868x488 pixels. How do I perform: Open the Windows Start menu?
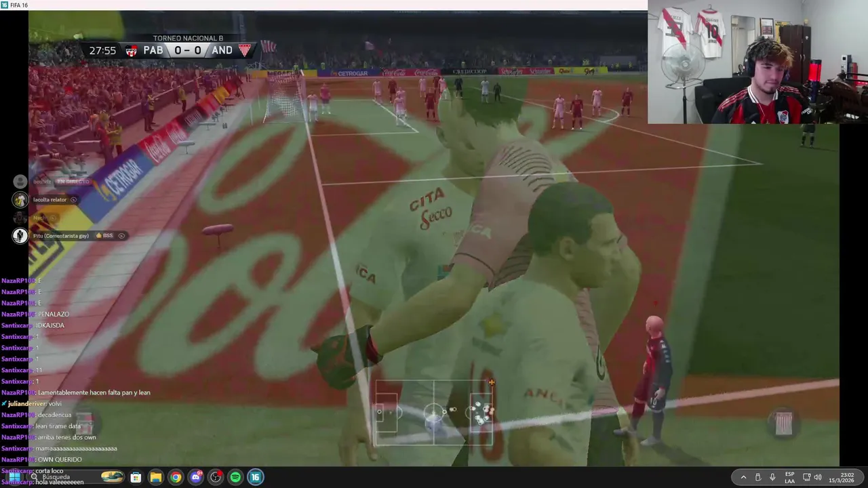14,477
